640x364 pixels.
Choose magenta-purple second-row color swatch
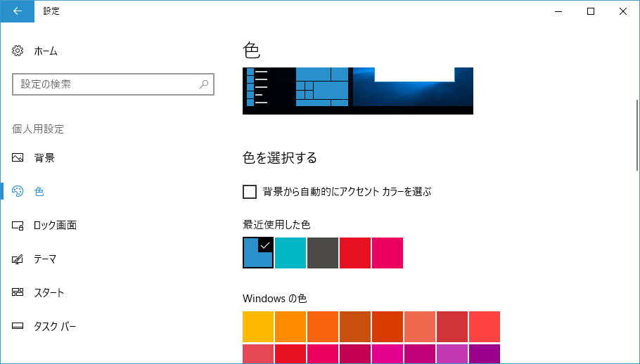coord(452,353)
